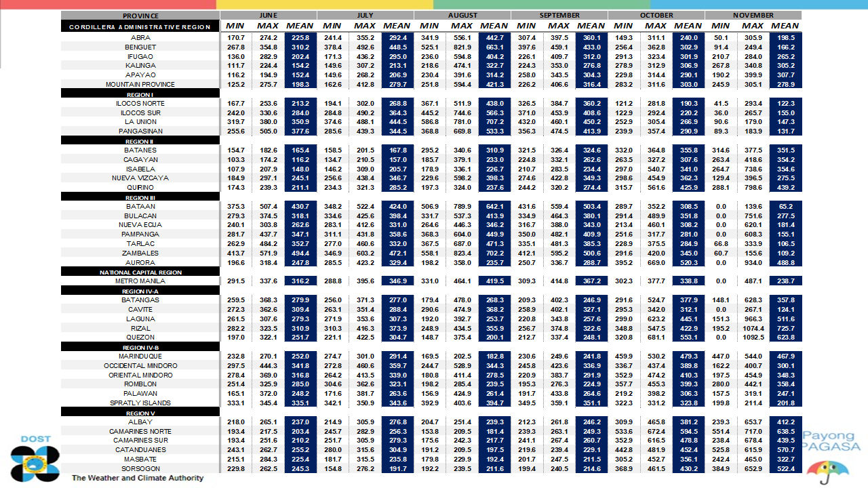Click Palawan's June min value 165.1
The width and height of the screenshot is (868, 488).
(236, 393)
